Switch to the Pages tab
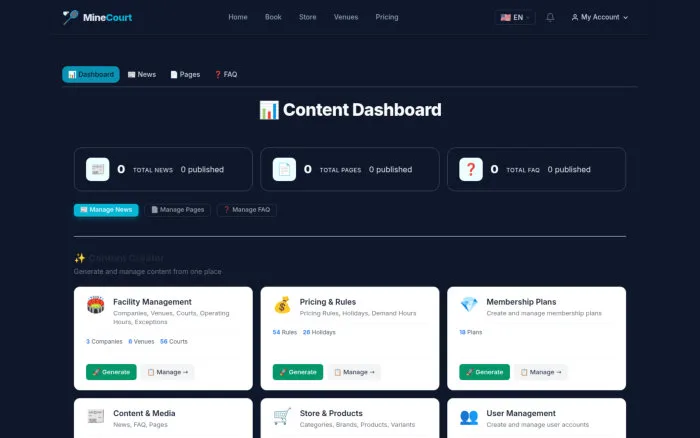The width and height of the screenshot is (700, 438). pyautogui.click(x=185, y=75)
